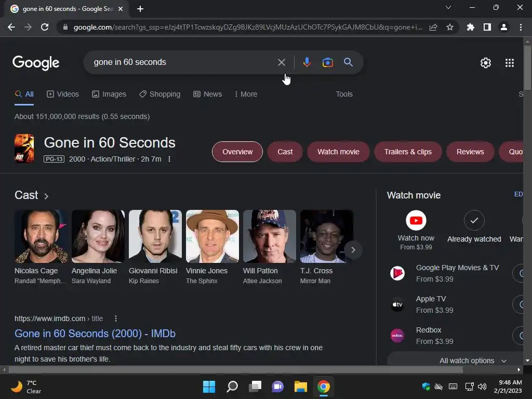Mark the movie as Already watched
This screenshot has width=532, height=399.
pos(474,220)
